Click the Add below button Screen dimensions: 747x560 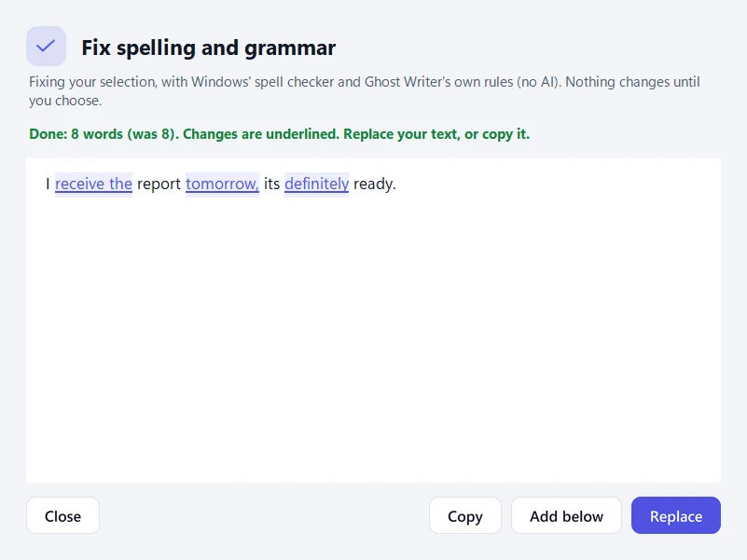566,515
